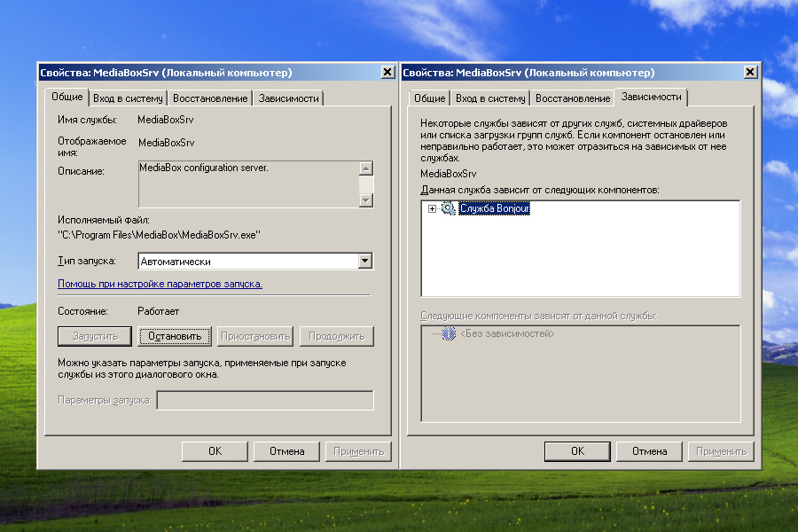
Task: Switch to the Вход в систему tab in right dialog
Action: (490, 98)
